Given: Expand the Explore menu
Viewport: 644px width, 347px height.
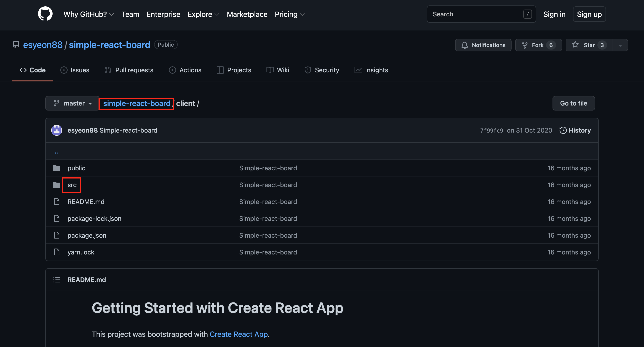Looking at the screenshot, I should point(203,14).
